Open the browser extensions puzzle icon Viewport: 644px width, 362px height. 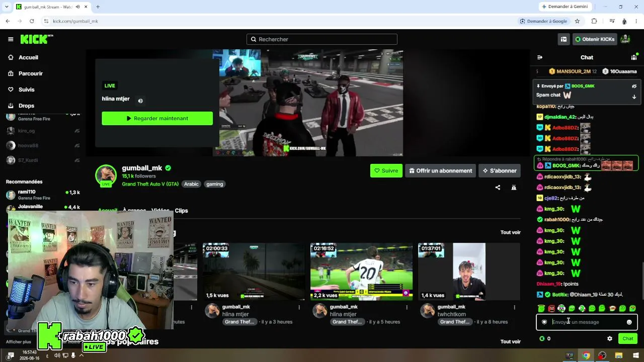pos(594,21)
